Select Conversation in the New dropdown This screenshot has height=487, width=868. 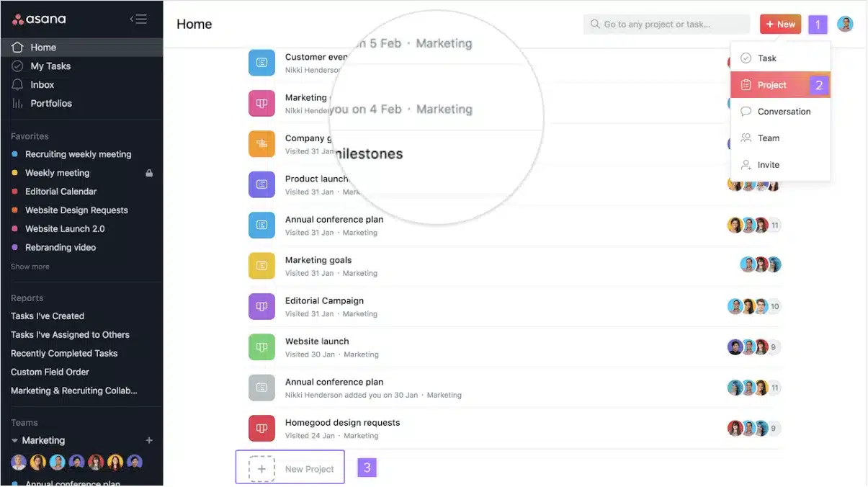(783, 111)
